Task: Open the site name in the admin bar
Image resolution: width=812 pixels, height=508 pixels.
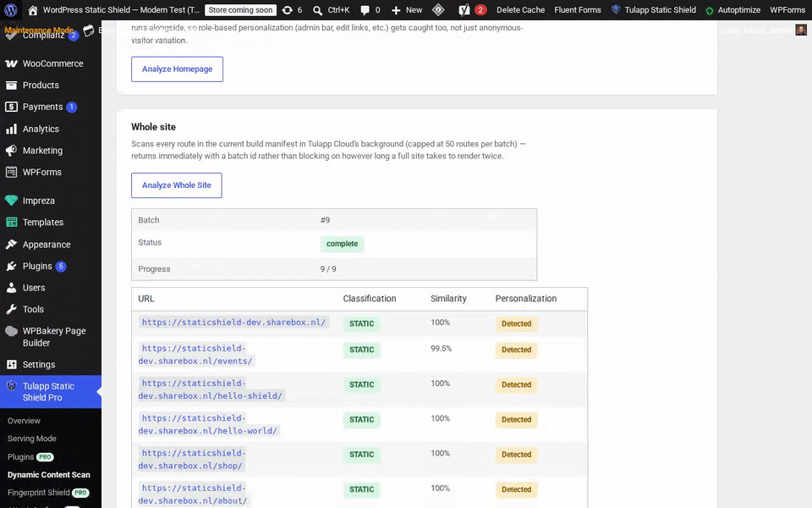Action: [x=121, y=10]
